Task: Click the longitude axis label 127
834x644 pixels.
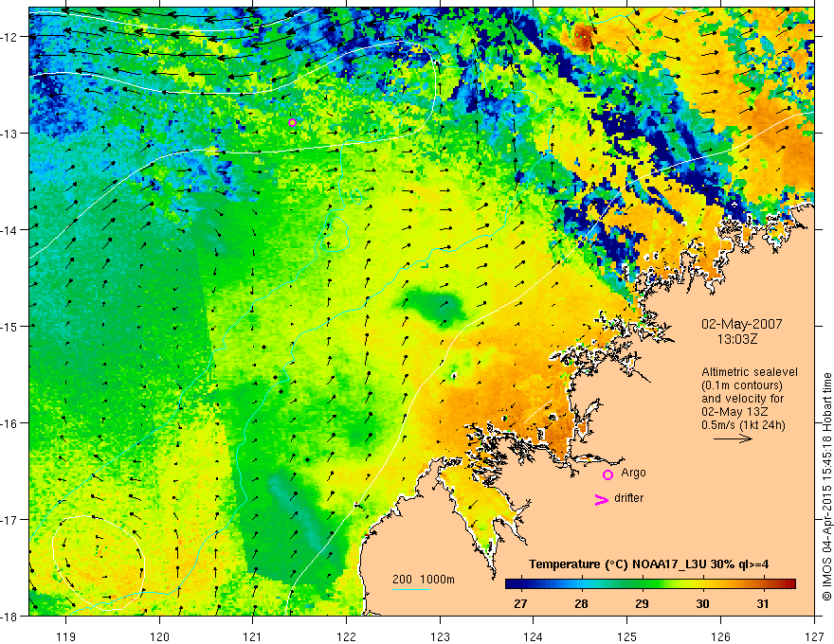Action: click(814, 636)
